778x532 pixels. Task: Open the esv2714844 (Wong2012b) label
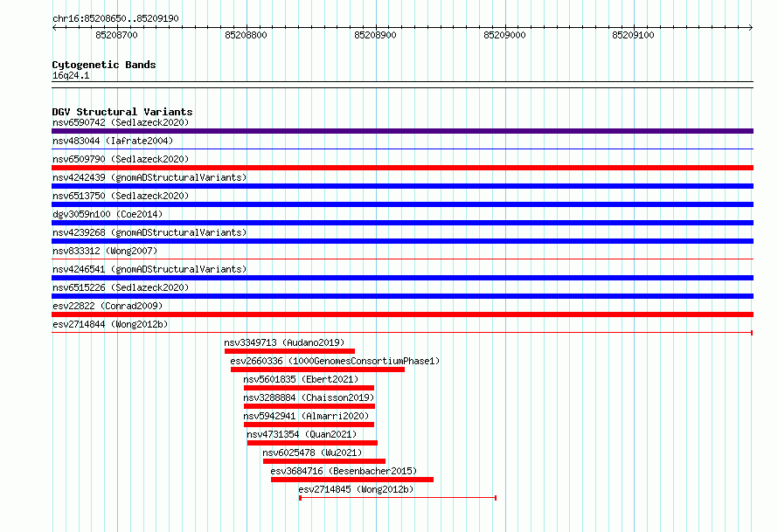pos(110,324)
